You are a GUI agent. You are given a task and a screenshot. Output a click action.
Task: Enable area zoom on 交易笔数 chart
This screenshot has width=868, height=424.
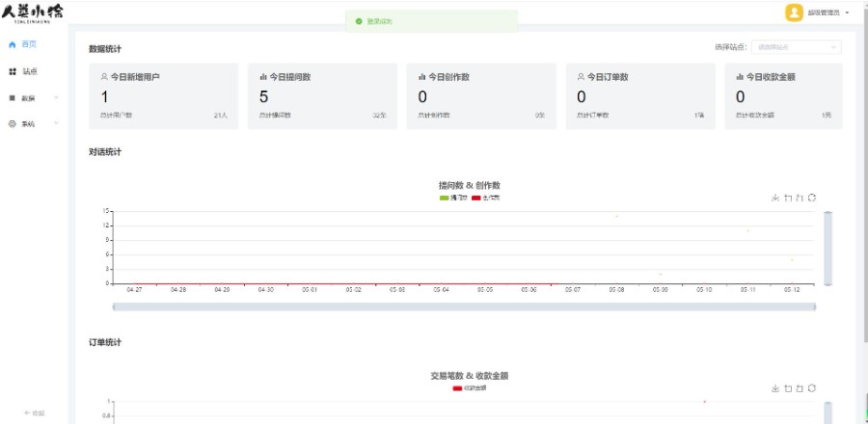(x=788, y=388)
